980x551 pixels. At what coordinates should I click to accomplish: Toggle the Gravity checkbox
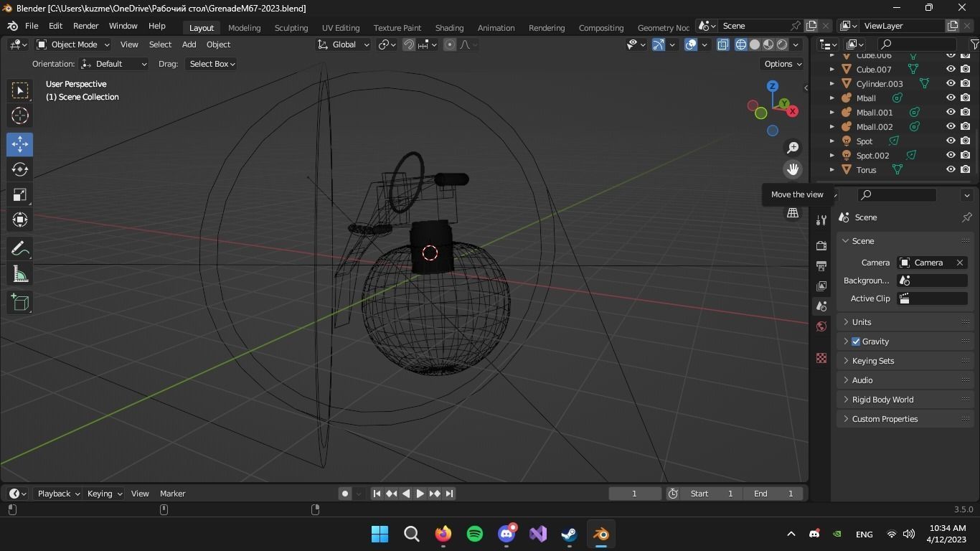click(856, 342)
